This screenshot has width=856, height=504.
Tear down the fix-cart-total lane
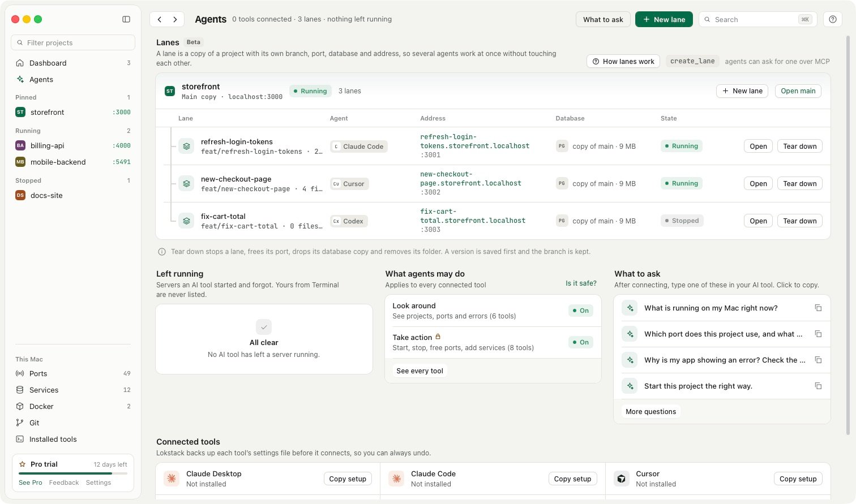tap(799, 221)
